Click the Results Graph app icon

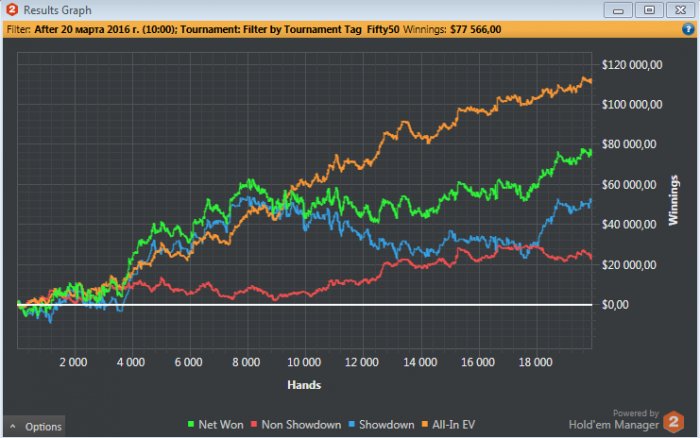[x=12, y=9]
